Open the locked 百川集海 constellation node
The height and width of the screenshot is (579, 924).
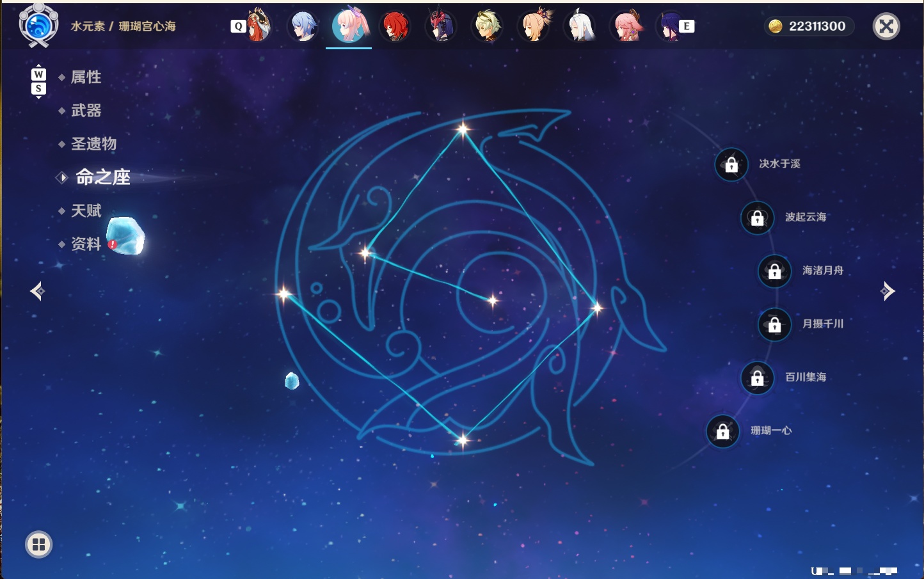(757, 377)
